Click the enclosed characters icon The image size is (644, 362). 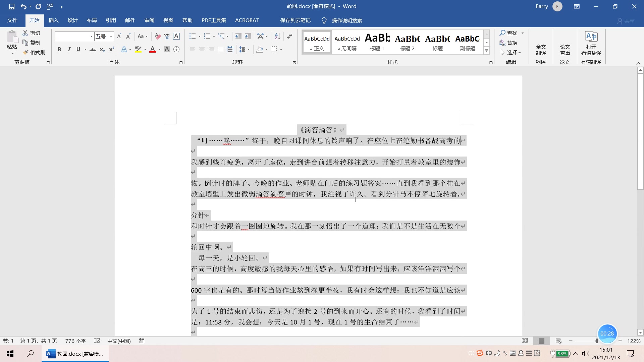coord(176,50)
